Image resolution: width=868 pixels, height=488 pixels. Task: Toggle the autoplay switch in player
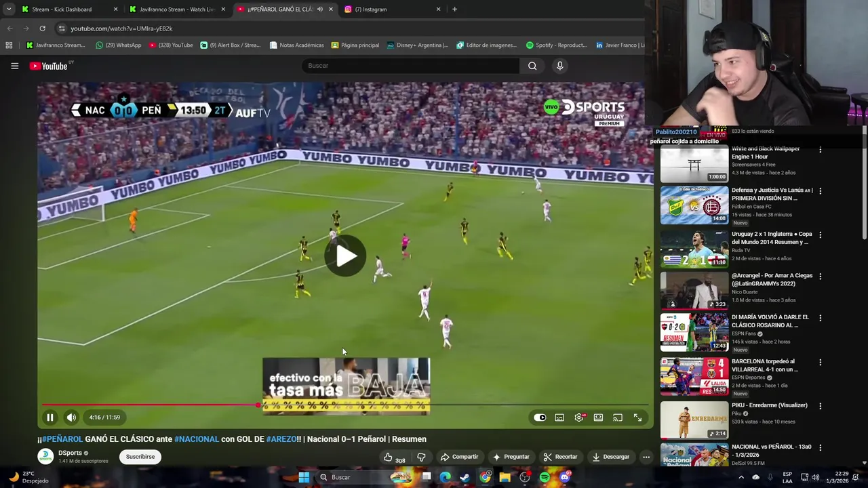click(540, 418)
